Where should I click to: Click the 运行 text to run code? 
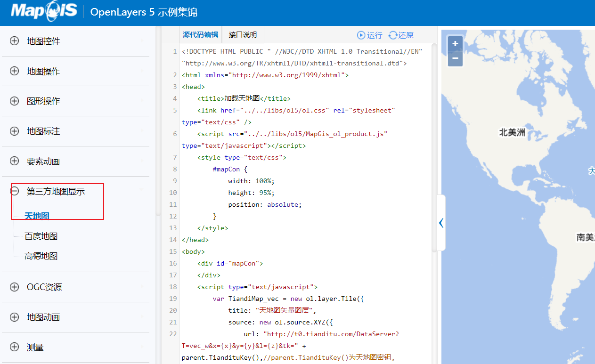pos(375,35)
